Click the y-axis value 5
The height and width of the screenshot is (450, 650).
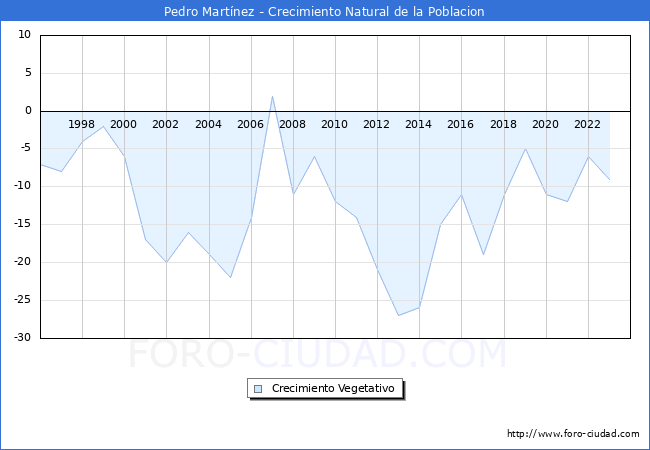coord(28,73)
